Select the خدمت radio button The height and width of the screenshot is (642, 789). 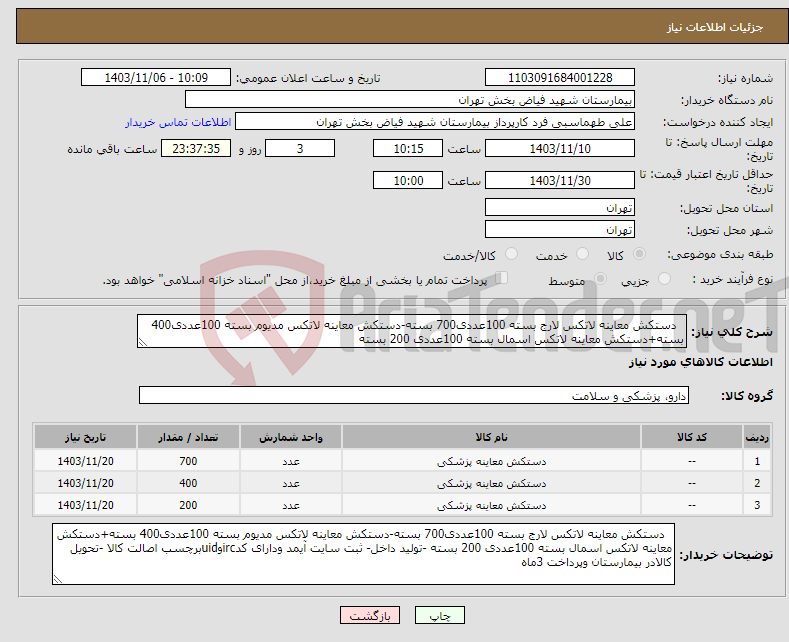click(x=582, y=254)
